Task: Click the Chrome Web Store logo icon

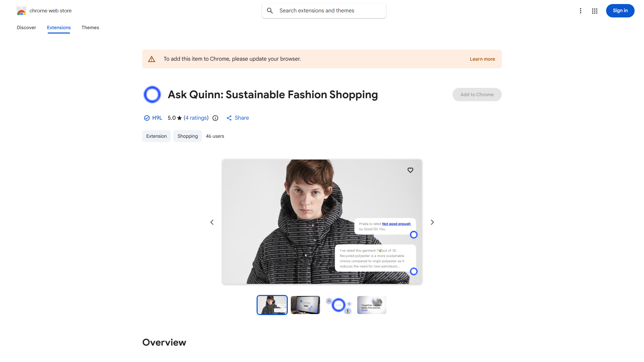Action: 21,11
